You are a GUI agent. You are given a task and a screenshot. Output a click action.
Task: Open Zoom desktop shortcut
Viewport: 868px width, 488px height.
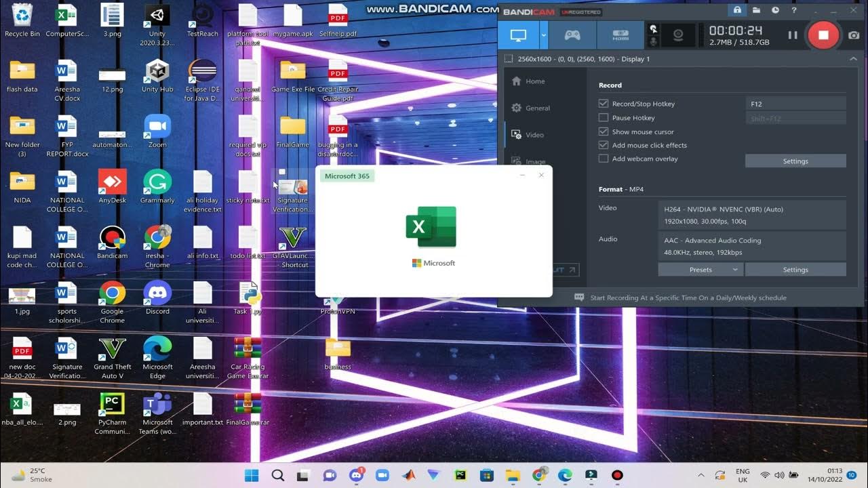(157, 131)
